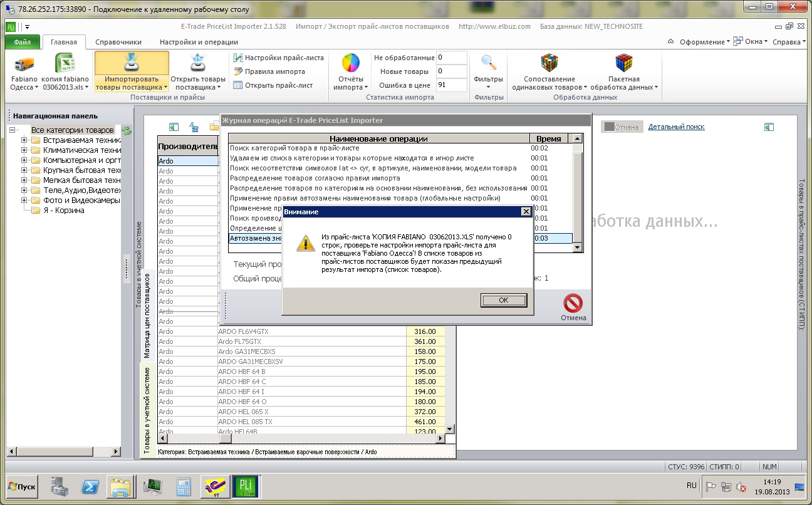Screen dimensions: 812x505
Task: Open the Справка menu
Action: click(788, 42)
